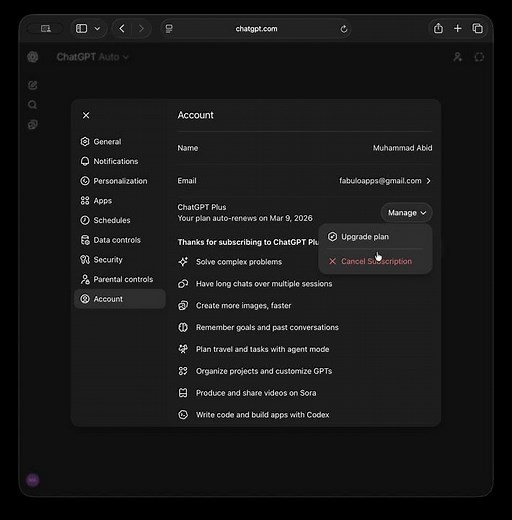Click the Remember goals and past conversations icon
This screenshot has height=520, width=512.
(x=183, y=327)
